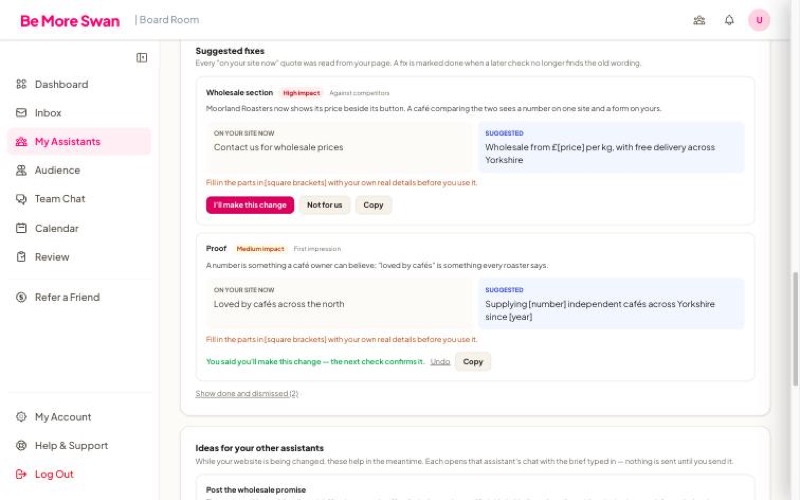Click 'Contact us for wholesale prices' text
This screenshot has width=800, height=500.
[x=279, y=147]
